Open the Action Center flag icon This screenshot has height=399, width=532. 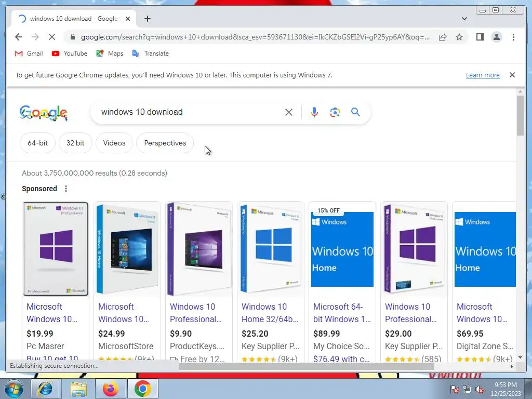(x=455, y=390)
